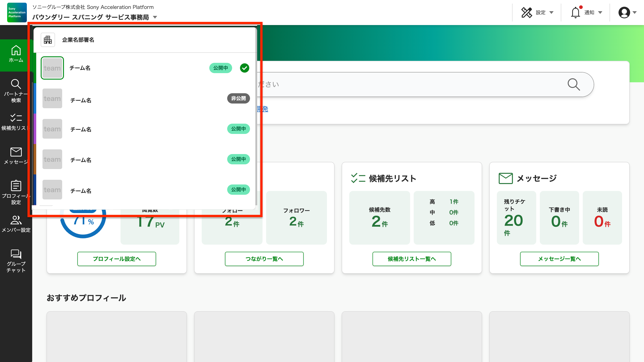Viewport: 644px width, 362px height.
Task: Collapse the team switcher dropdown arrow
Action: tap(155, 17)
